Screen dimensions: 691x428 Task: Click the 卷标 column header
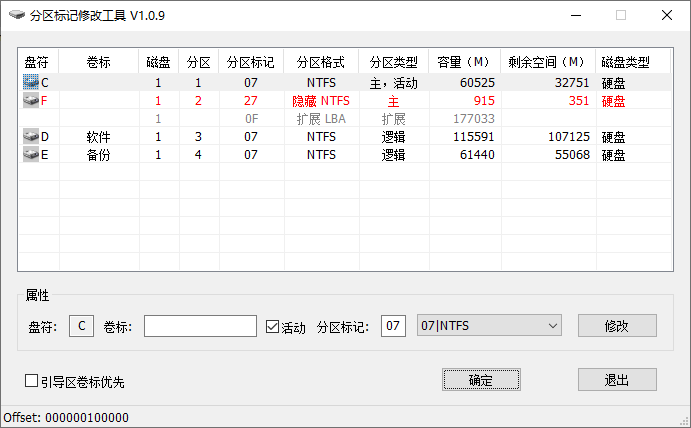(x=99, y=62)
